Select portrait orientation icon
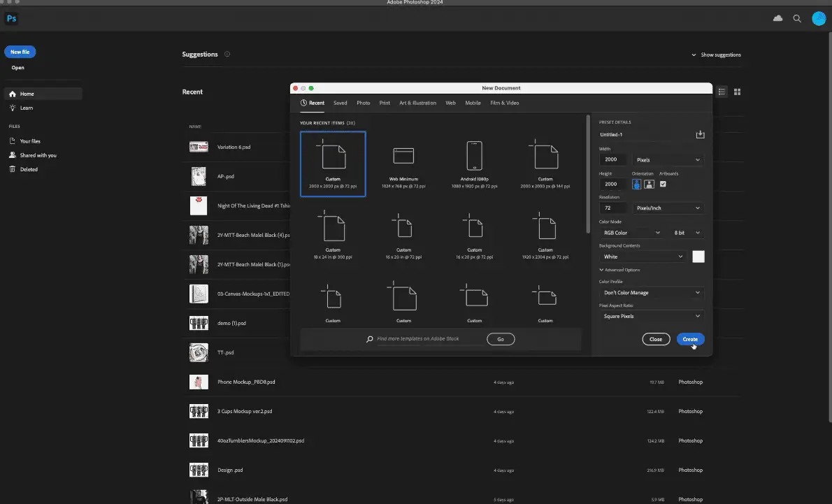This screenshot has height=504, width=832. coord(637,184)
